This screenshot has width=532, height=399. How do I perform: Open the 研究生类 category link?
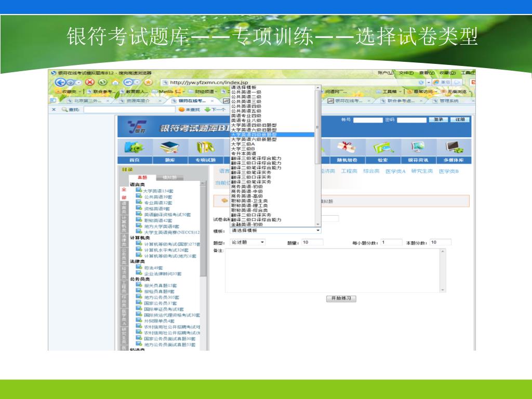[422, 171]
